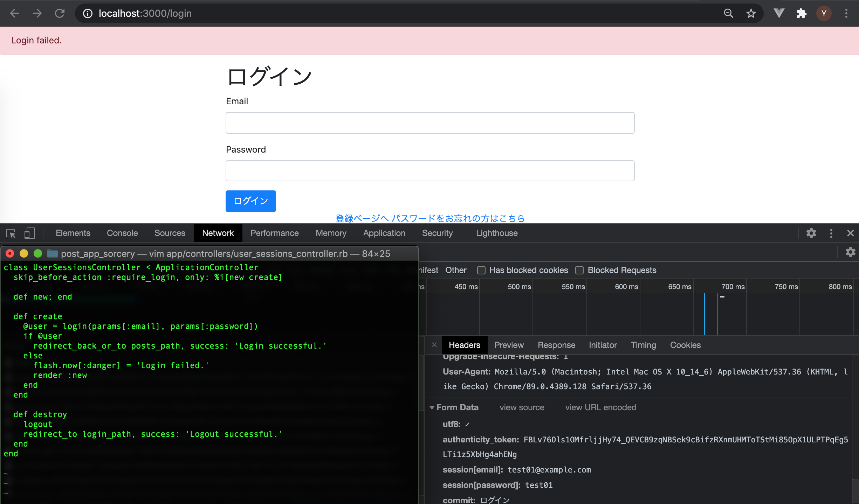The width and height of the screenshot is (859, 504).
Task: Open the DevTools customize three-dot menu
Action: (x=831, y=233)
